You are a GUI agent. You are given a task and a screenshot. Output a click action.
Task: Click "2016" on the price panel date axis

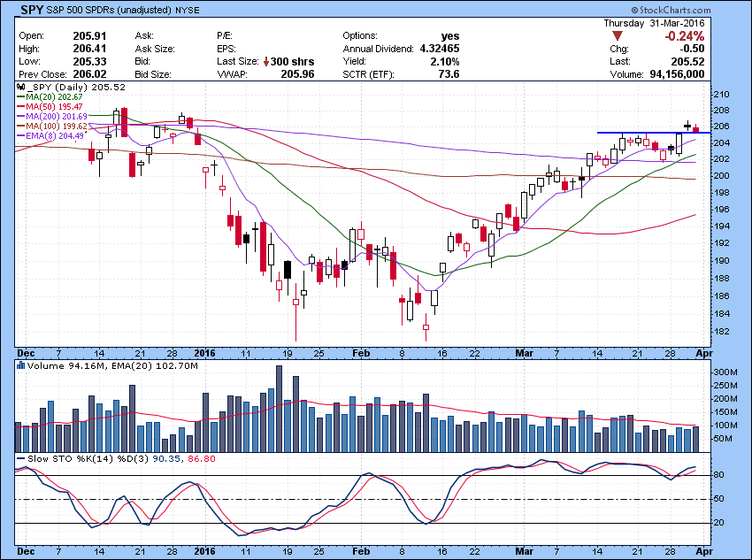(x=204, y=353)
